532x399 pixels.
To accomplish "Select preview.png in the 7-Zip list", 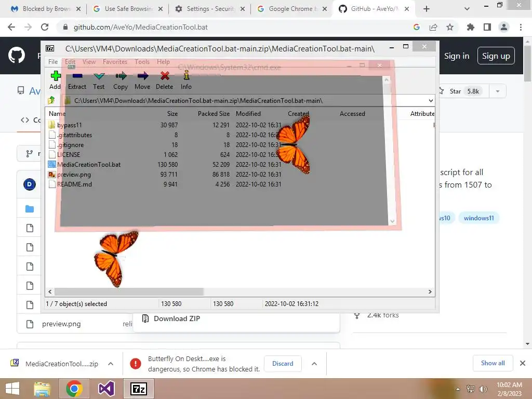I will [x=239, y=175].
